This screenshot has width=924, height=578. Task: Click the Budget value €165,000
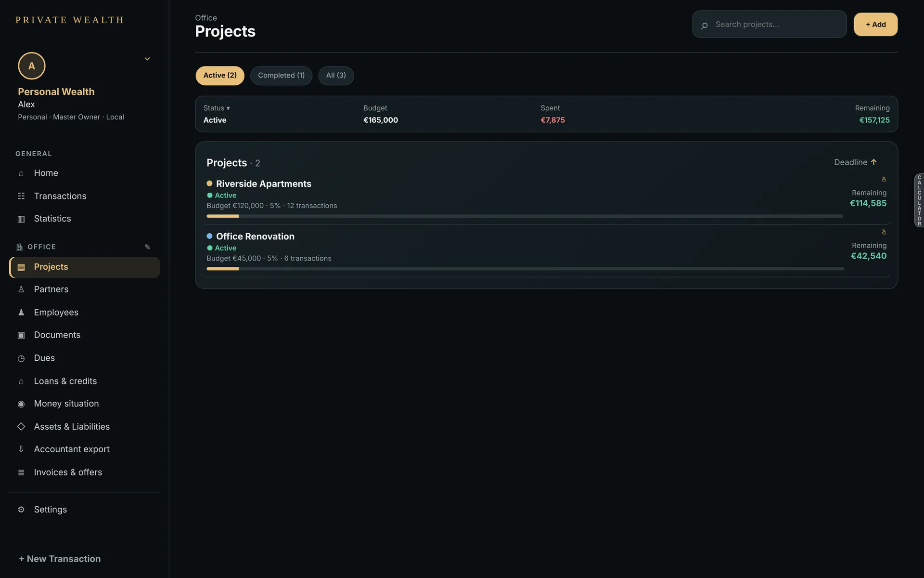click(x=381, y=120)
